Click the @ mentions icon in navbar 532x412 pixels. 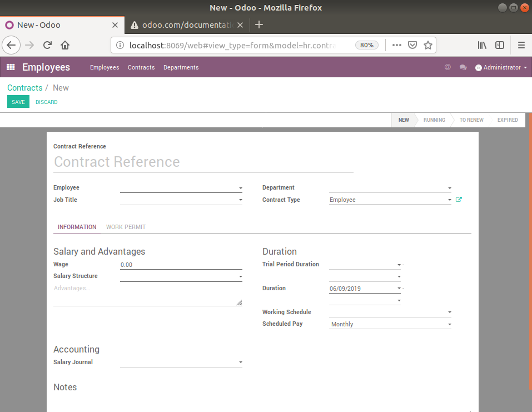point(448,67)
